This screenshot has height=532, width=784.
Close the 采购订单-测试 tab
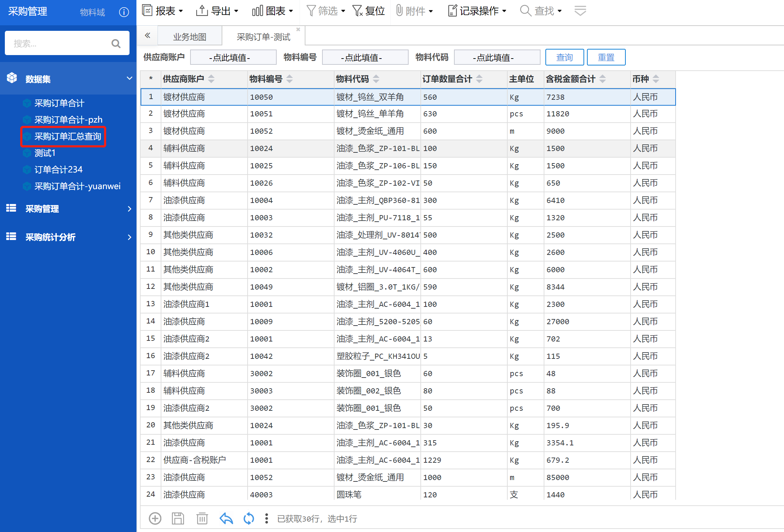[298, 29]
